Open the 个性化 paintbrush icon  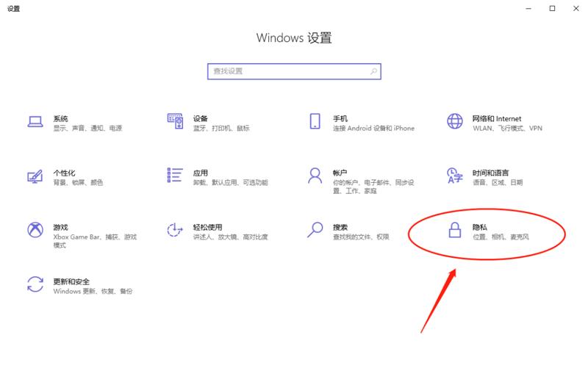[x=35, y=176]
